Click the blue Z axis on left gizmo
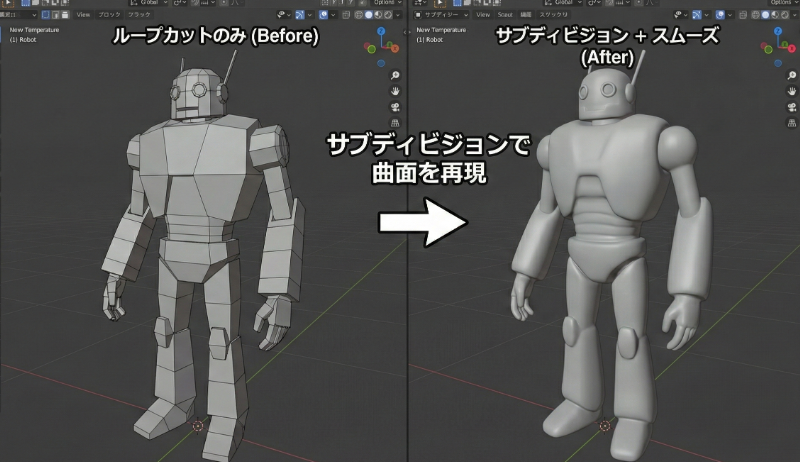Screen dimensions: 800x462 coord(381,32)
